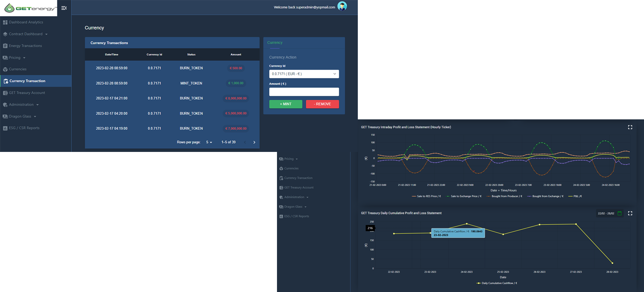Toggle the Sale to RES Price legend series

426,196
